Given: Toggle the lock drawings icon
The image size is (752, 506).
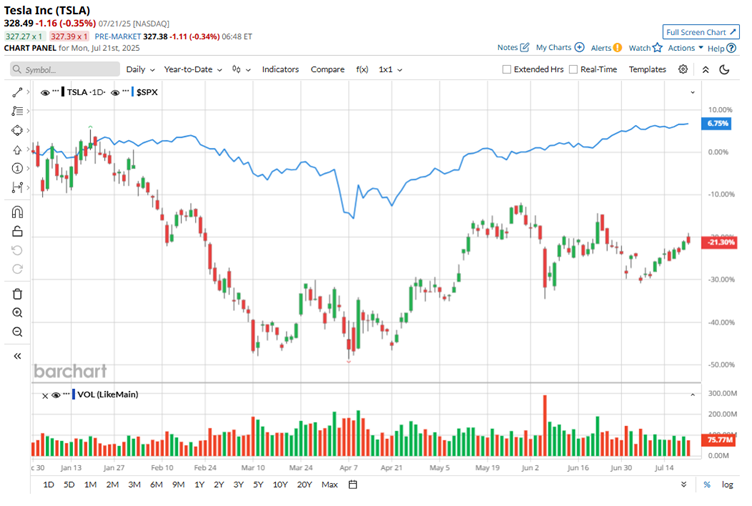Looking at the screenshot, I should (17, 231).
